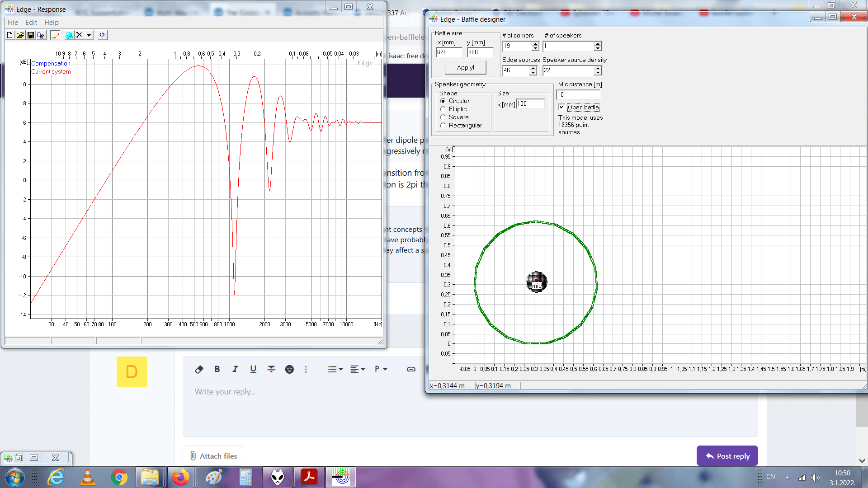This screenshot has height=488, width=868.
Task: Open the Help menu
Action: pos(51,23)
